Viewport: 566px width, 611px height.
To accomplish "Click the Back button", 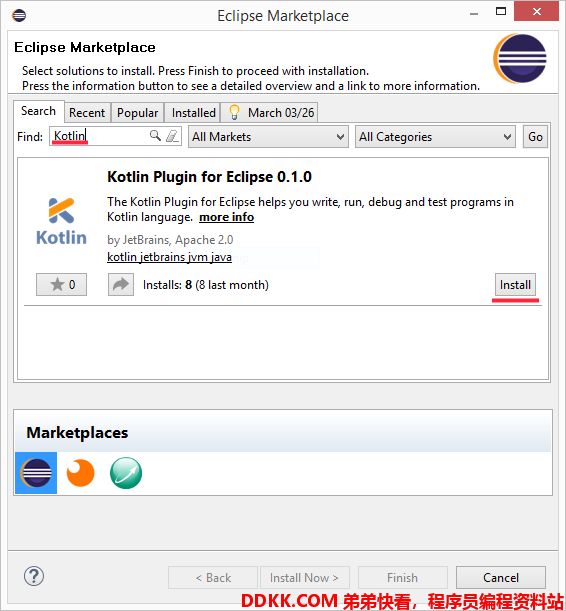I will pos(213,577).
